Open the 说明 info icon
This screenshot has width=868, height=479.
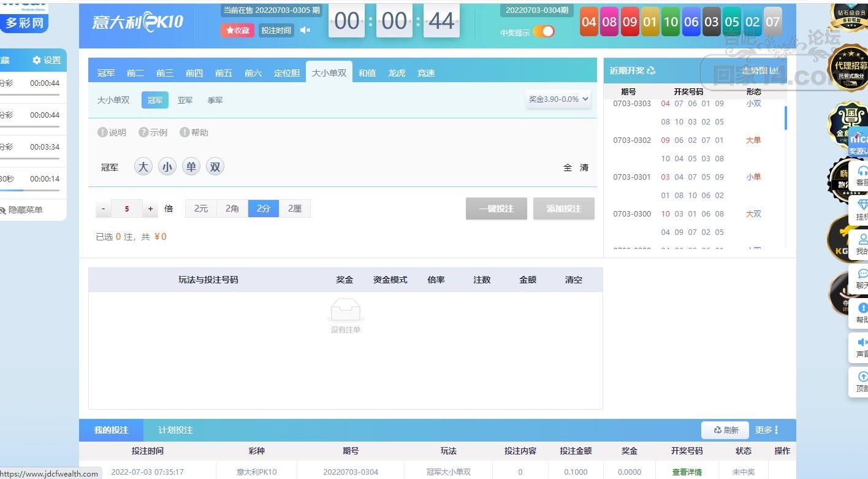pos(102,132)
